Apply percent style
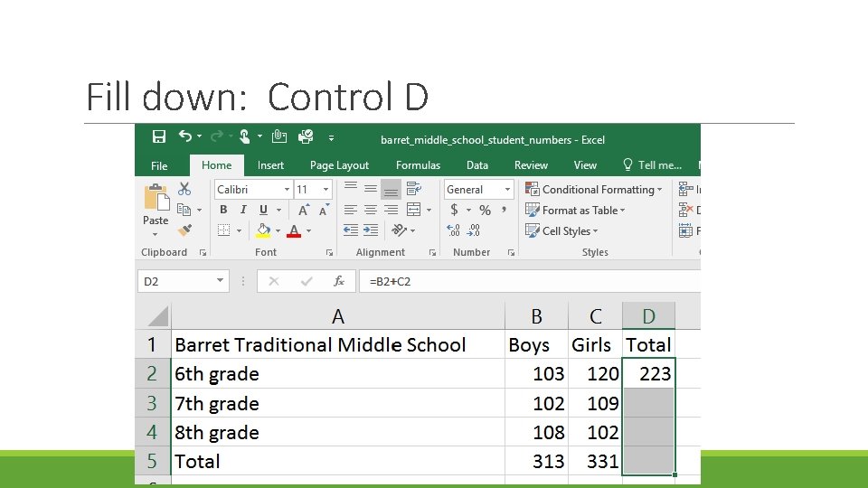The width and height of the screenshot is (868, 488). pyautogui.click(x=485, y=211)
